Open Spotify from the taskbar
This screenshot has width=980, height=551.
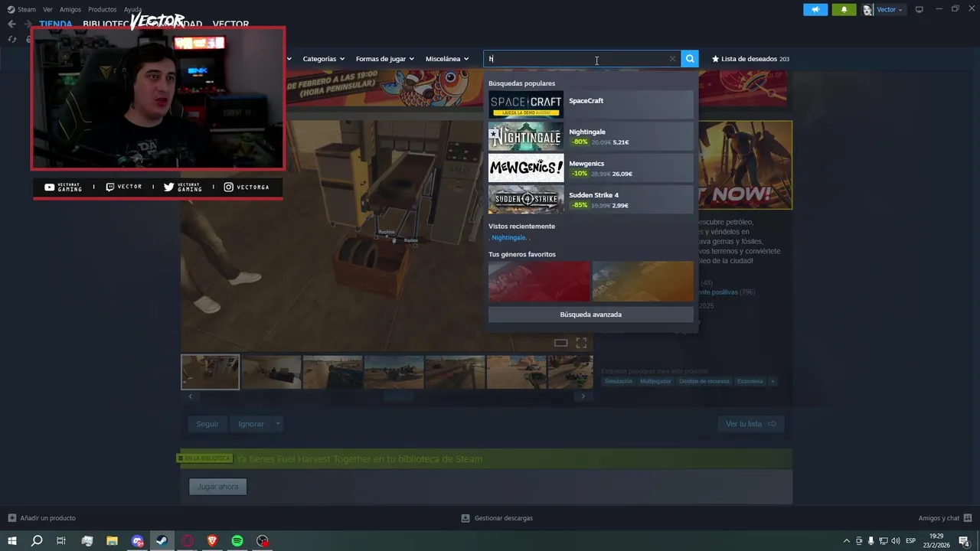(x=237, y=541)
